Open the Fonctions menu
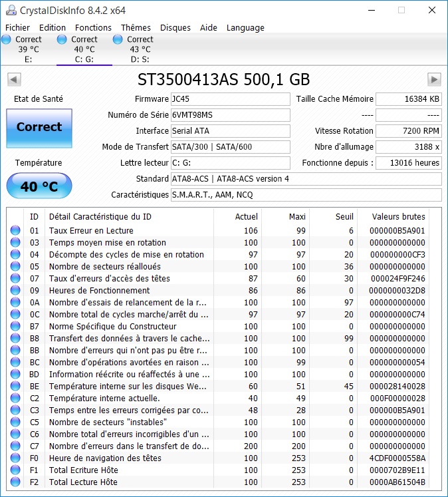Image resolution: width=448 pixels, height=497 pixels. [x=94, y=27]
